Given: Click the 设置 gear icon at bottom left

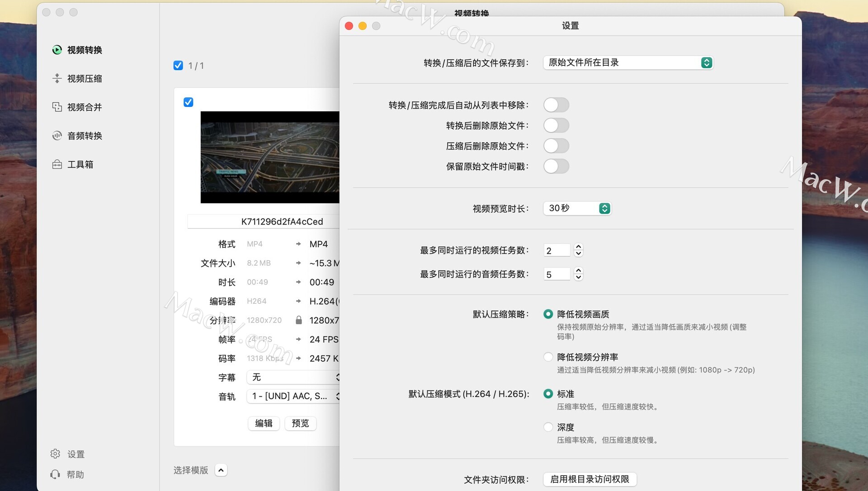Looking at the screenshot, I should point(55,453).
